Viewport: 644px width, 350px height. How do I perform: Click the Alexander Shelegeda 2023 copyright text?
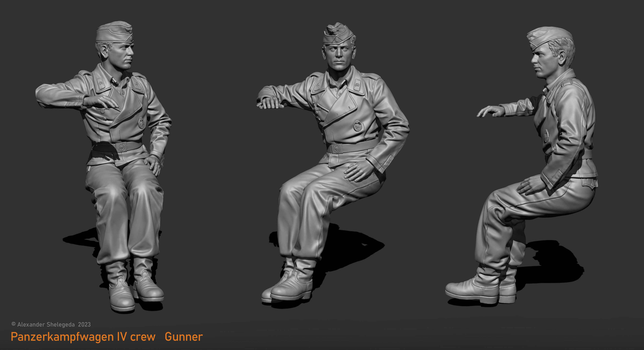tap(51, 324)
